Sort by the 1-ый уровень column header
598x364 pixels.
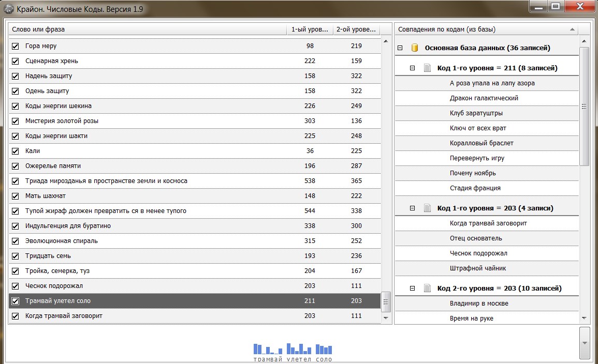pyautogui.click(x=310, y=29)
